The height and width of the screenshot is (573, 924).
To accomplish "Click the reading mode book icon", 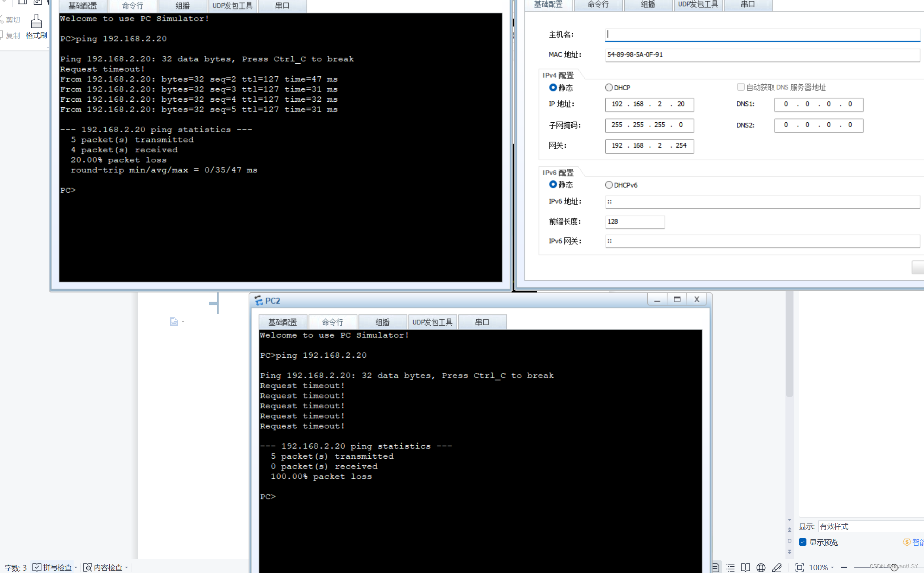I will (x=745, y=567).
